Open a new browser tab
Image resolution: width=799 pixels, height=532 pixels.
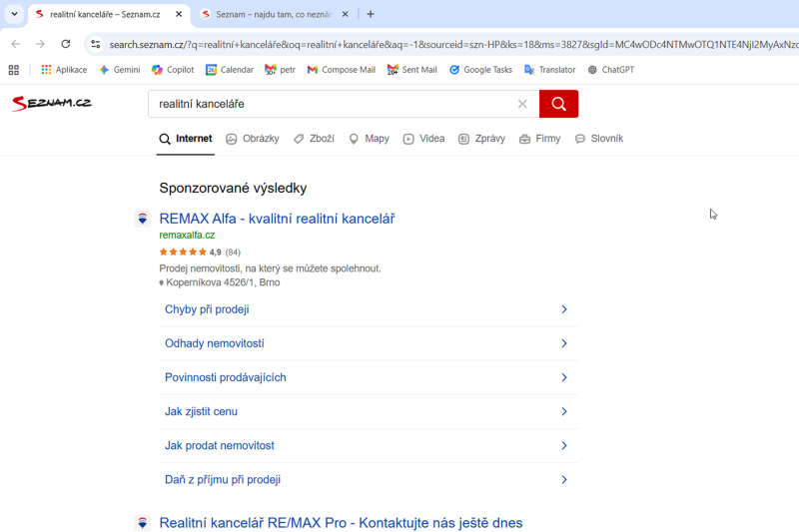click(371, 14)
